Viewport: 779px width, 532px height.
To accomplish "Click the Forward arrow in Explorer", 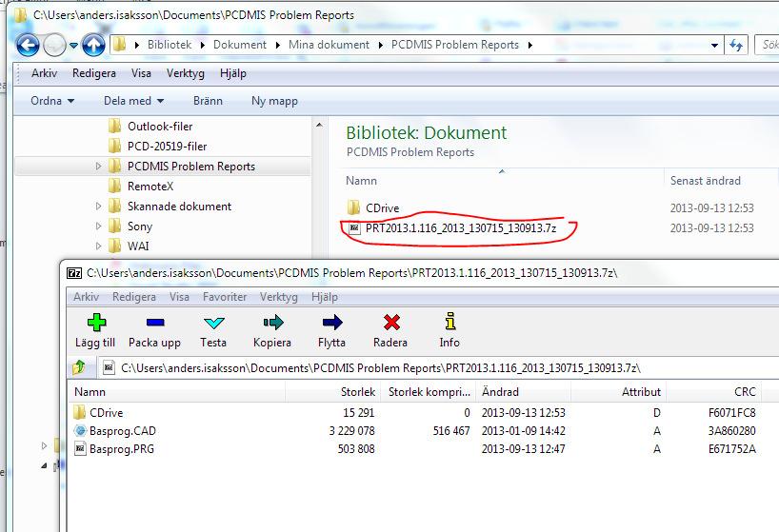I will pyautogui.click(x=54, y=45).
